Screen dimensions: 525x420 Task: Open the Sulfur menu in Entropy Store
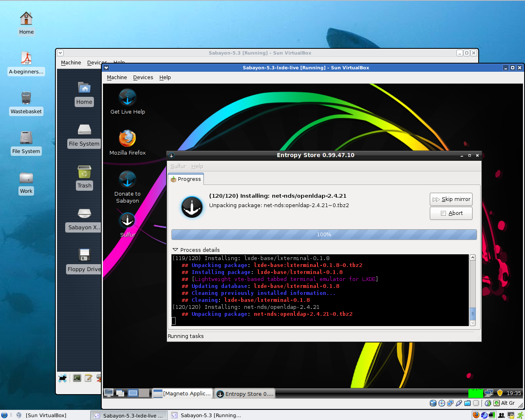click(x=178, y=166)
